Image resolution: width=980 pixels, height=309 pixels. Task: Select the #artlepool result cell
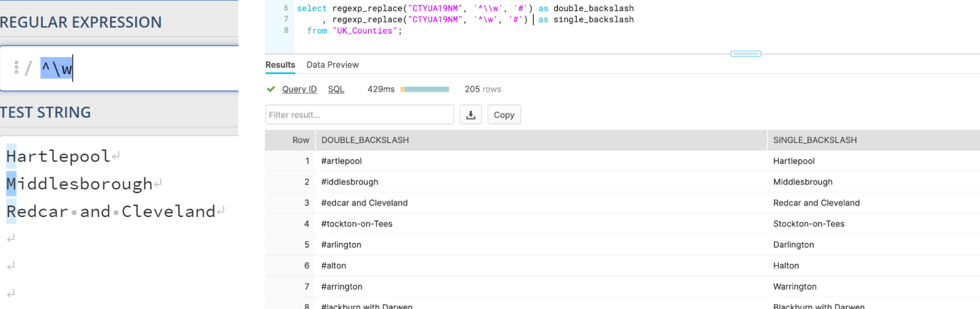pos(341,161)
